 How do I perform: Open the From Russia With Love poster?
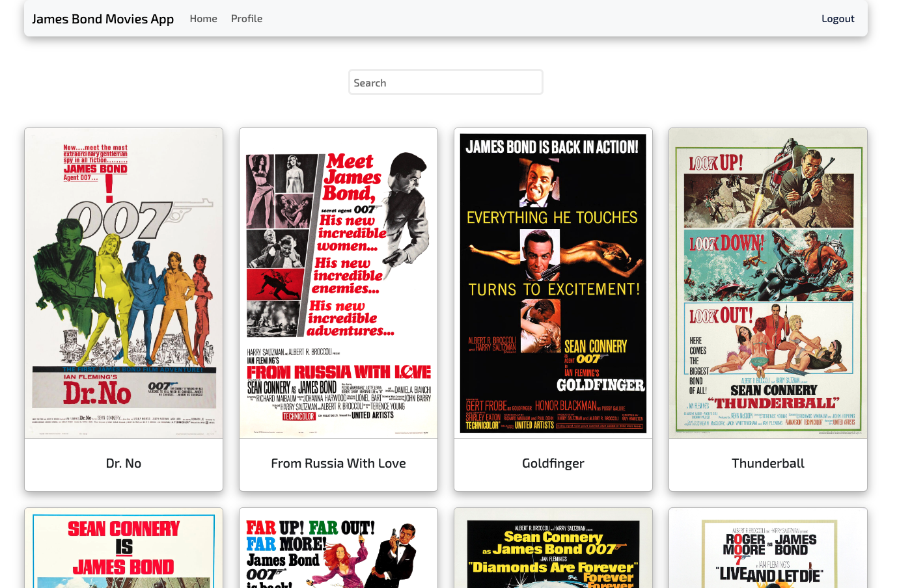[x=338, y=284]
